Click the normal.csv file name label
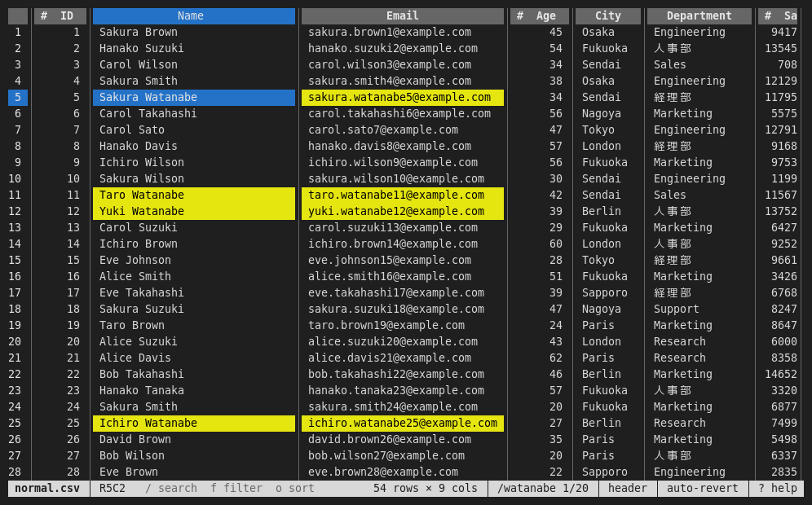This screenshot has height=505, width=812. pos(47,488)
